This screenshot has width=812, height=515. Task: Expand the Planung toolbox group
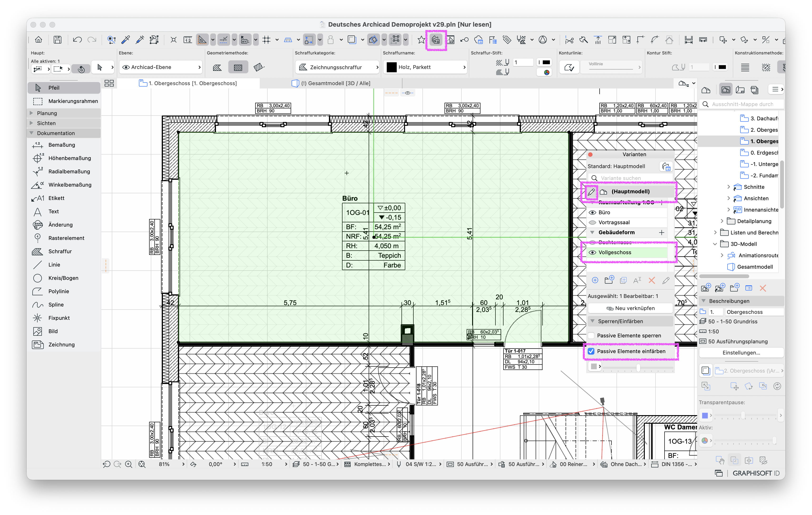pos(32,113)
